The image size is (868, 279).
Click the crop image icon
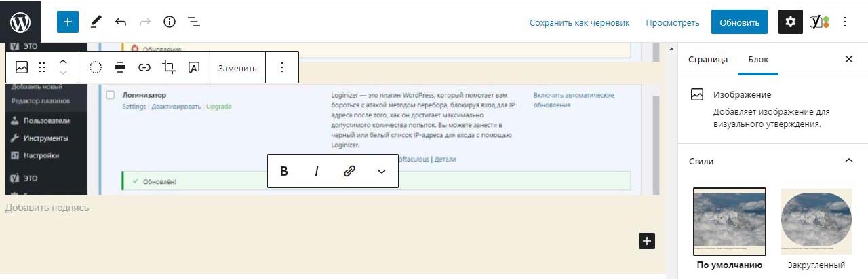[x=169, y=67]
